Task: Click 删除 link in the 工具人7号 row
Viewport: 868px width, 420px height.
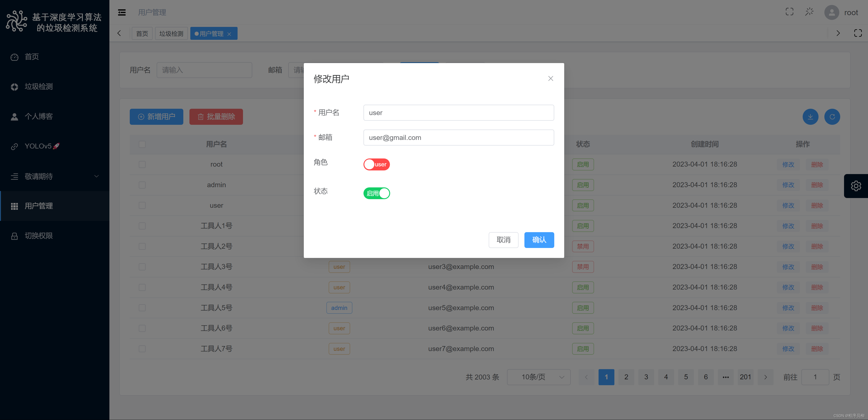Action: pyautogui.click(x=817, y=349)
